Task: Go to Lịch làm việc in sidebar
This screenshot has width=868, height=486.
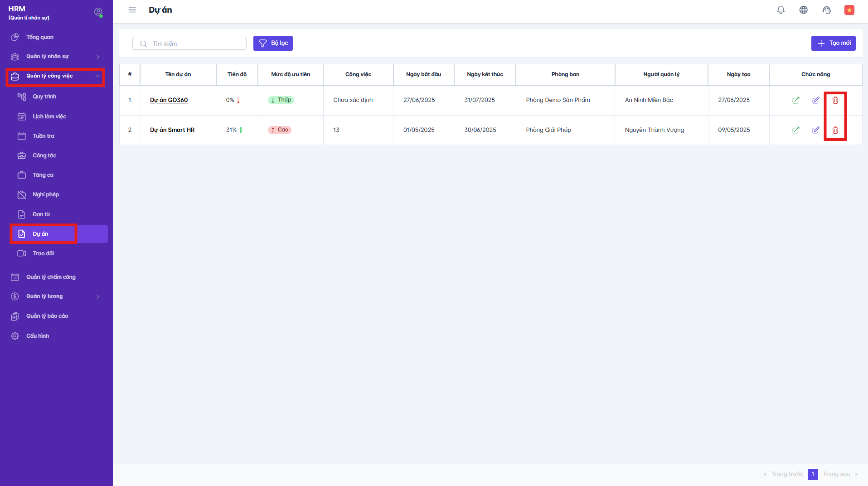Action: (x=49, y=117)
